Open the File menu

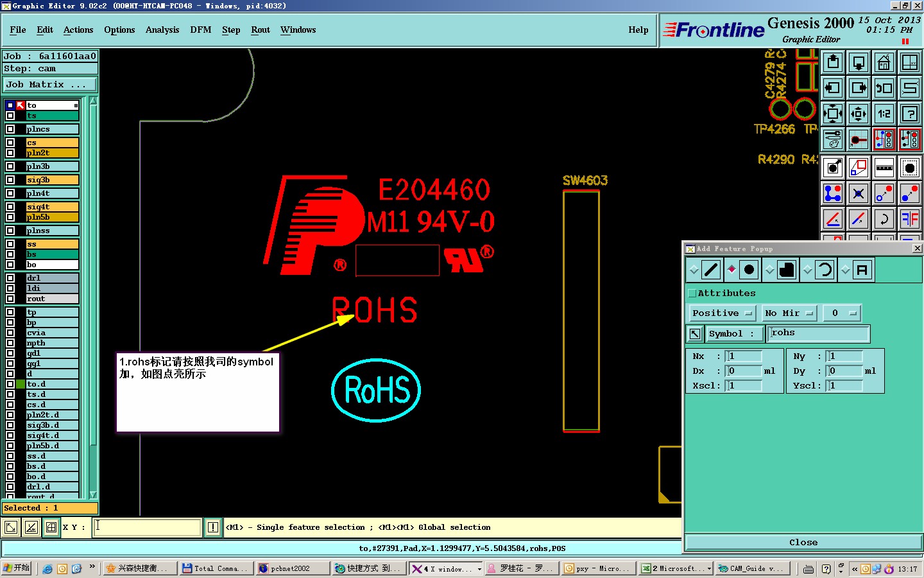pos(18,30)
